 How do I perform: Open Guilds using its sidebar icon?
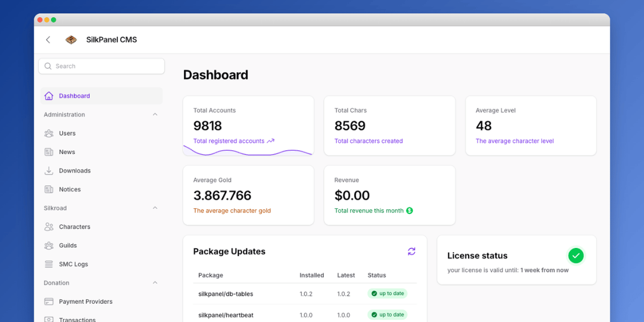click(x=49, y=245)
